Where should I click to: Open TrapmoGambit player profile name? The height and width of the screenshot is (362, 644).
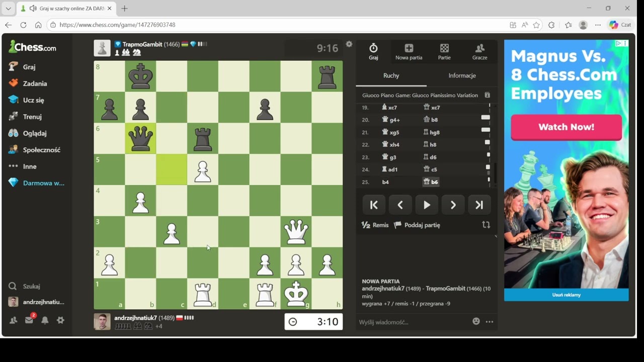coord(142,44)
